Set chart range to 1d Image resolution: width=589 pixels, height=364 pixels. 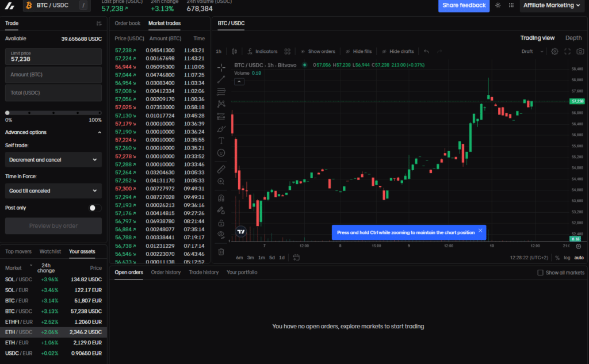(x=282, y=258)
